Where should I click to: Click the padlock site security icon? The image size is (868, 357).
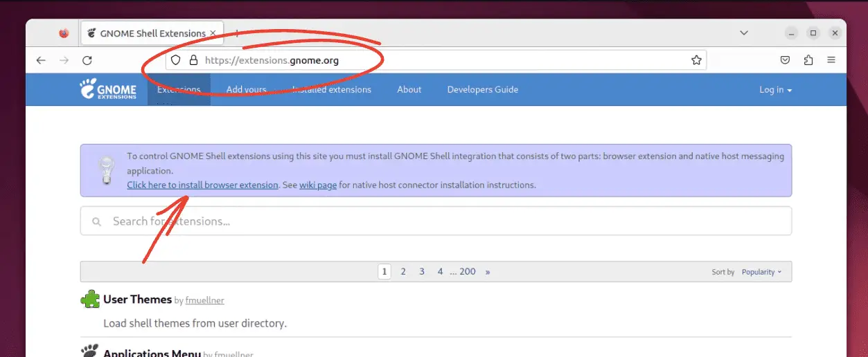[x=193, y=60]
